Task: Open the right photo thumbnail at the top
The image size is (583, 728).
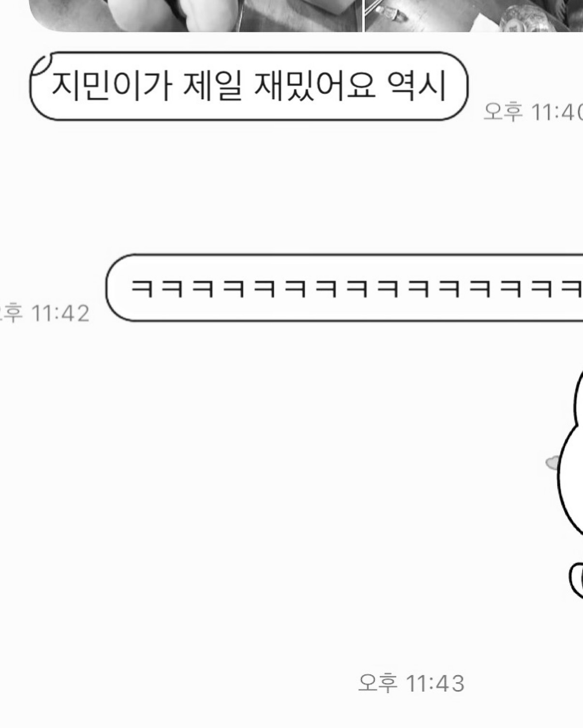Action: point(474,15)
